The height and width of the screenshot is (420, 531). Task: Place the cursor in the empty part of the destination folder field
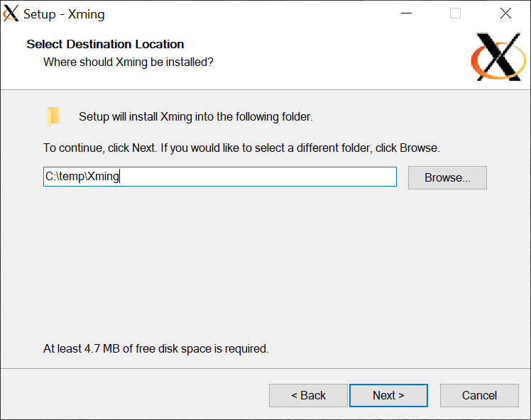258,177
